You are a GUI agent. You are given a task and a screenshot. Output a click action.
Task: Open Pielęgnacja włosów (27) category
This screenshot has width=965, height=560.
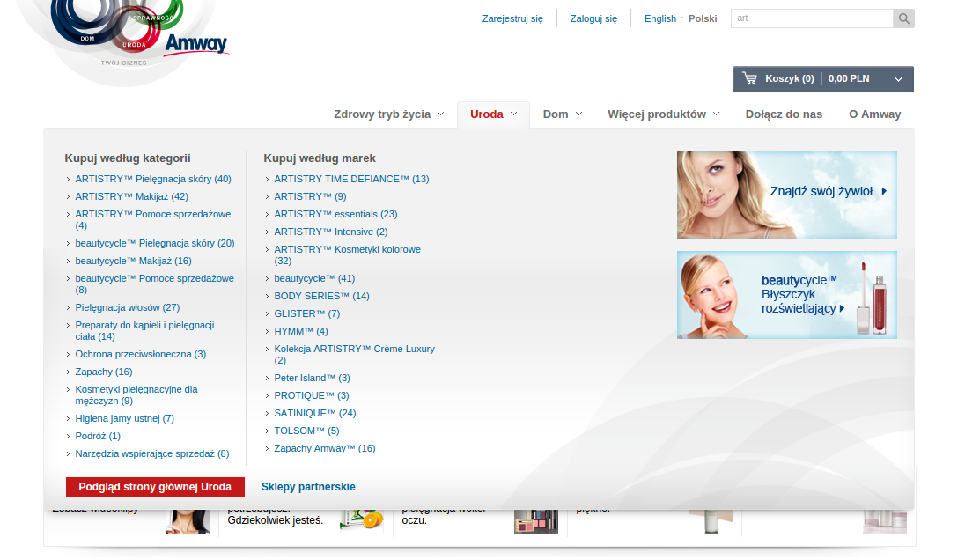tap(127, 307)
